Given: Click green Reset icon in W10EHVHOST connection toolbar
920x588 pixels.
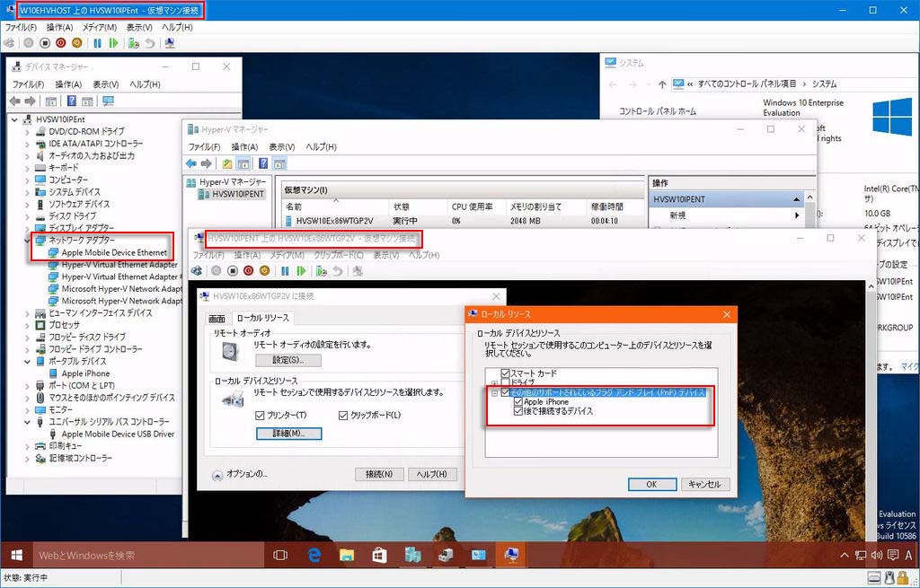Looking at the screenshot, I should (114, 43).
